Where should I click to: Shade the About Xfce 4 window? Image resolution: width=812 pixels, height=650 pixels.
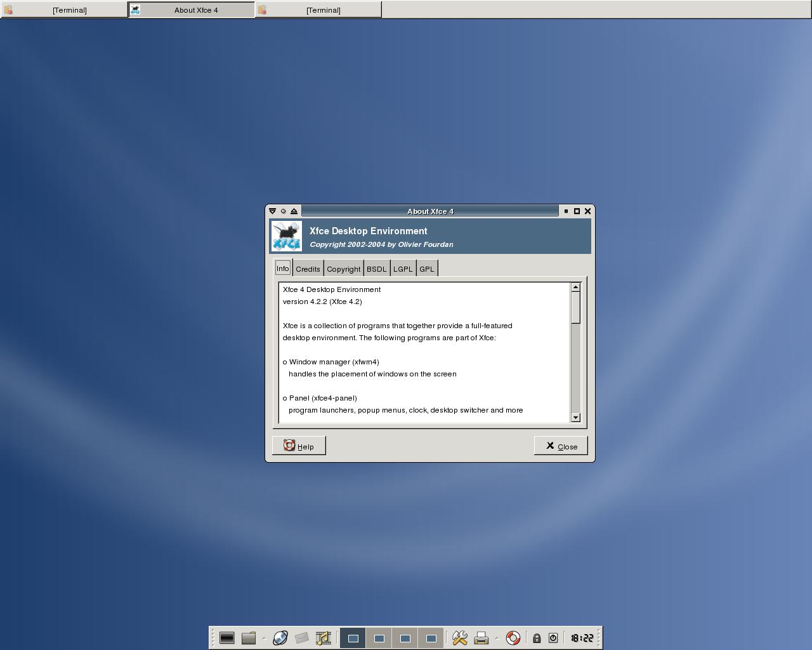pyautogui.click(x=294, y=211)
